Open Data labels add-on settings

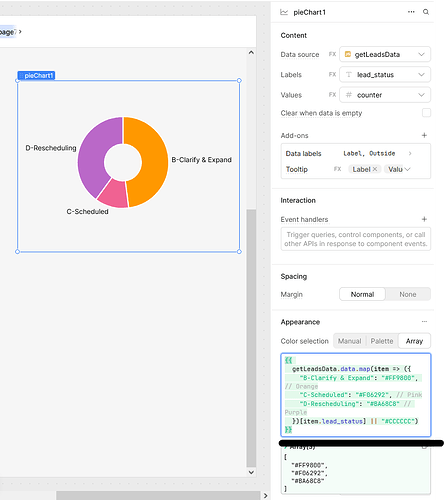356,153
